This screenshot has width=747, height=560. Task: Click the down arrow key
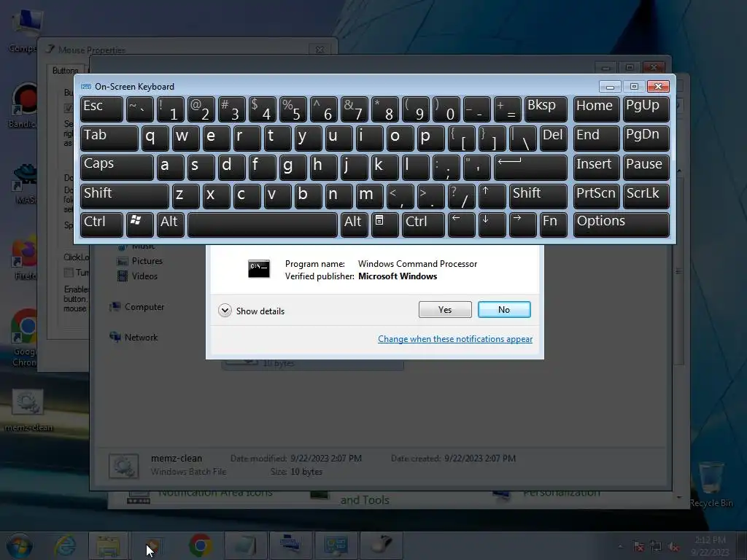coord(492,225)
